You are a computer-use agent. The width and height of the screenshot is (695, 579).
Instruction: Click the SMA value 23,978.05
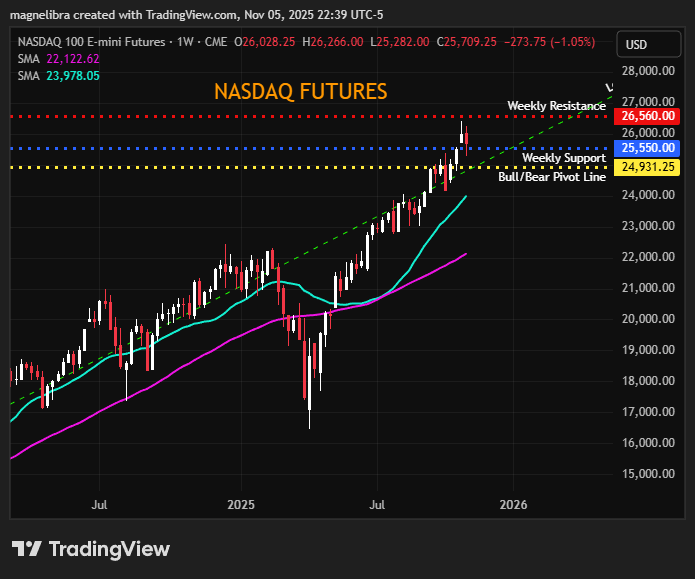pyautogui.click(x=73, y=76)
